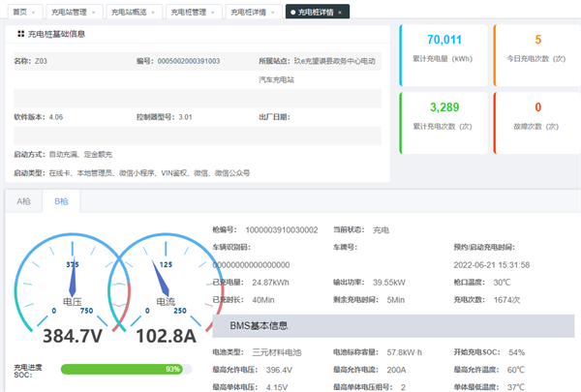Click the 70,011 累计充电量 card
Screen dimensions: 581x392
443,55
